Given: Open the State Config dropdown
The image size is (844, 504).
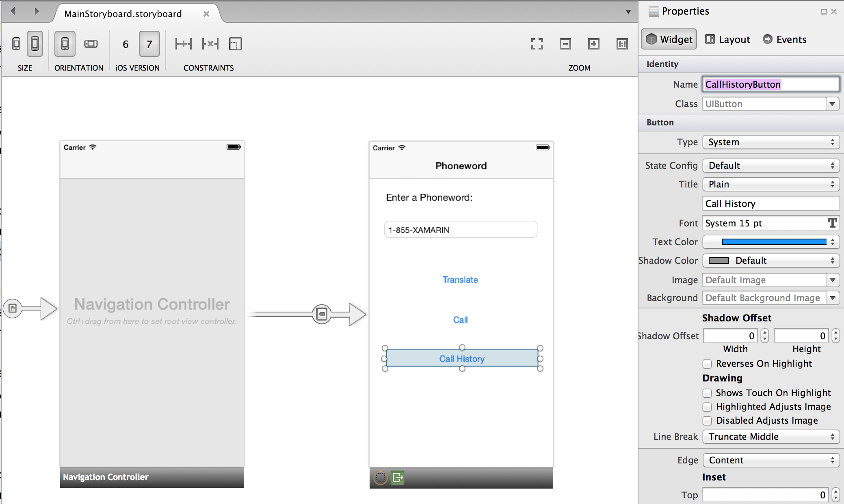Looking at the screenshot, I should point(770,166).
